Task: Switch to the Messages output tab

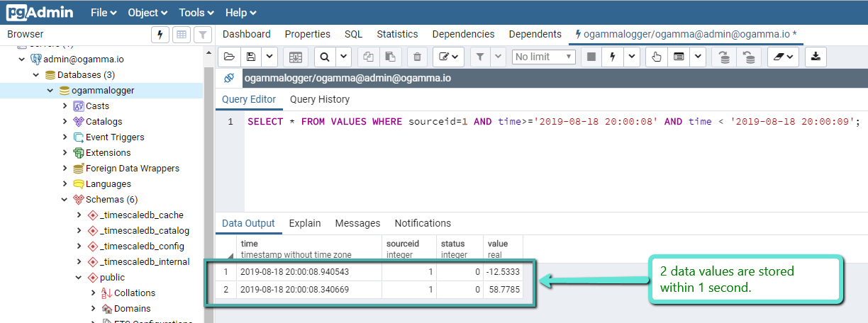Action: point(357,223)
